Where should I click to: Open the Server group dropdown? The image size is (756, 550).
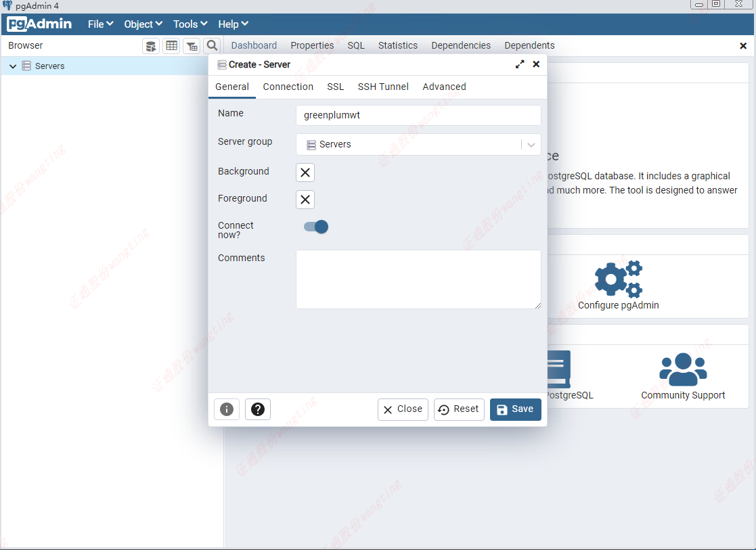coord(531,145)
